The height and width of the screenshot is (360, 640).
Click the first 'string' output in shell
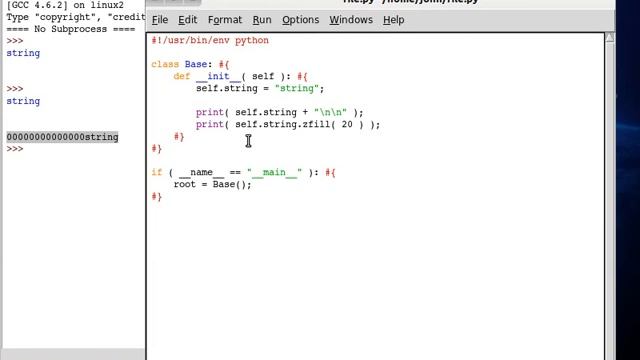click(23, 53)
